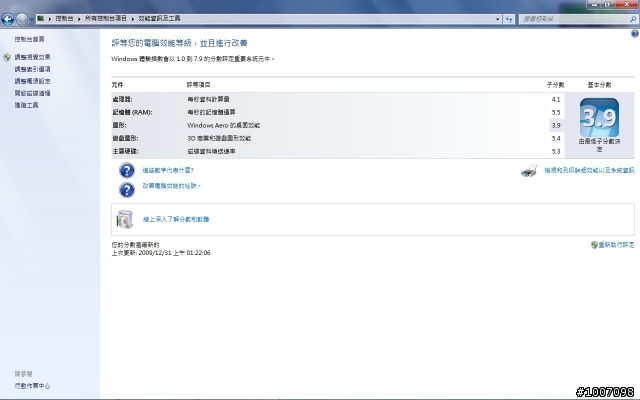Click the 3D gaming graphics description text
640x400 pixels.
(219, 138)
